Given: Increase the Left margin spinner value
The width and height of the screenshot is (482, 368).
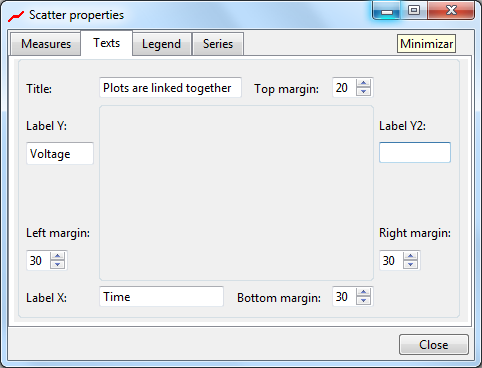Looking at the screenshot, I should (x=57, y=256).
